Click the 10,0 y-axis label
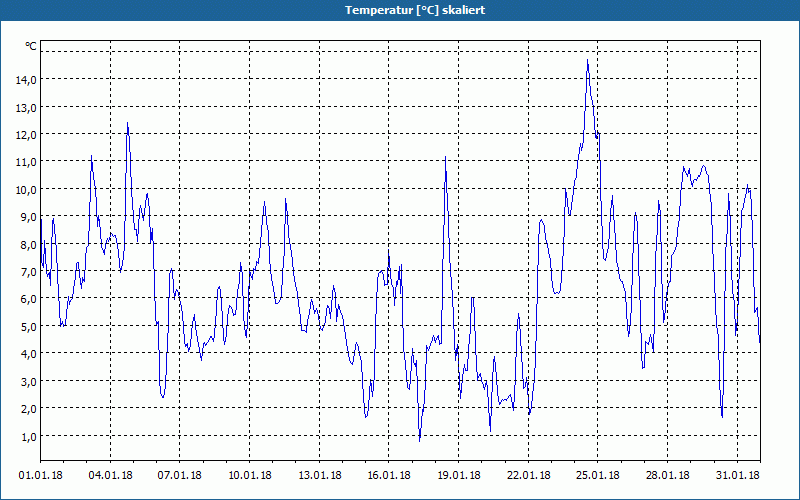 click(27, 189)
